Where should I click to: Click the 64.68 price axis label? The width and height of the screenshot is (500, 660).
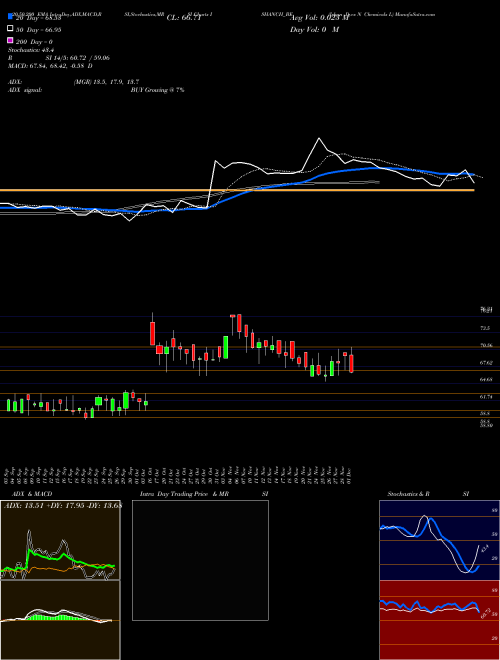coord(486,379)
